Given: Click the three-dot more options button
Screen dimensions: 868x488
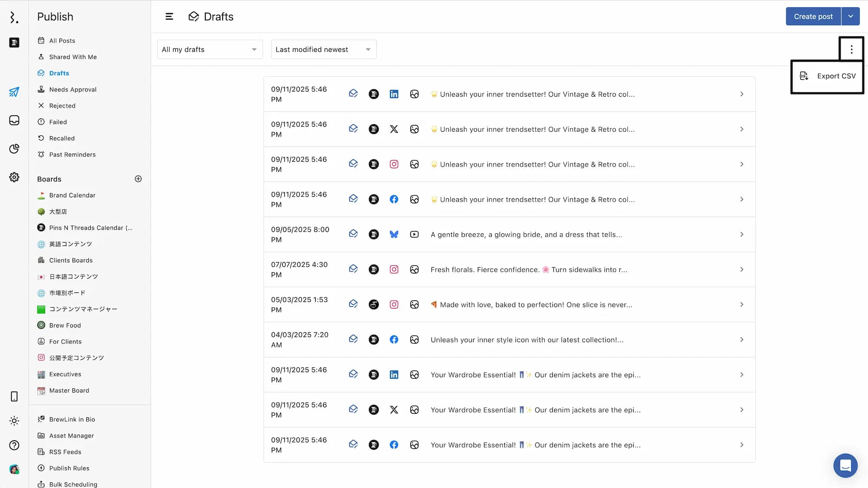Looking at the screenshot, I should point(851,49).
